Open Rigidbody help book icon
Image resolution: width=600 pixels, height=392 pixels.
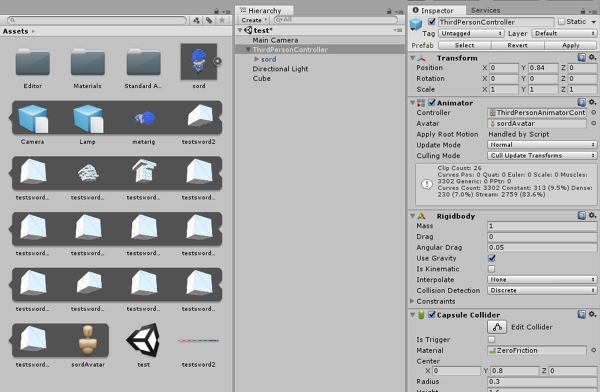click(x=582, y=216)
